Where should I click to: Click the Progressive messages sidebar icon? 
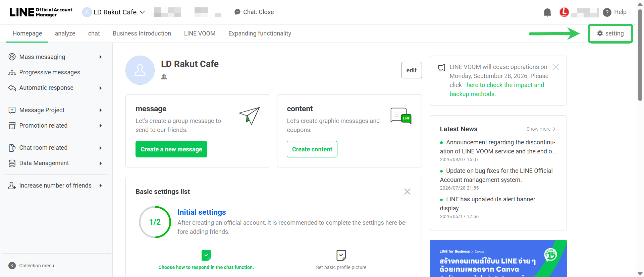coord(12,72)
